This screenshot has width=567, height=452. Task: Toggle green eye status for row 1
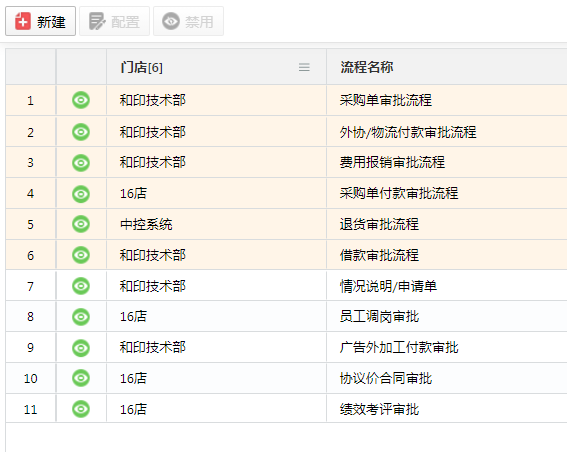click(81, 100)
